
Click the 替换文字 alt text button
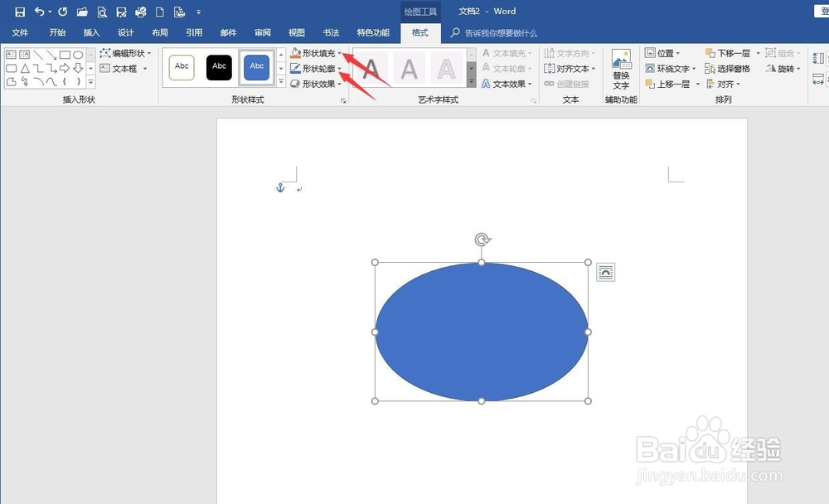[x=621, y=70]
